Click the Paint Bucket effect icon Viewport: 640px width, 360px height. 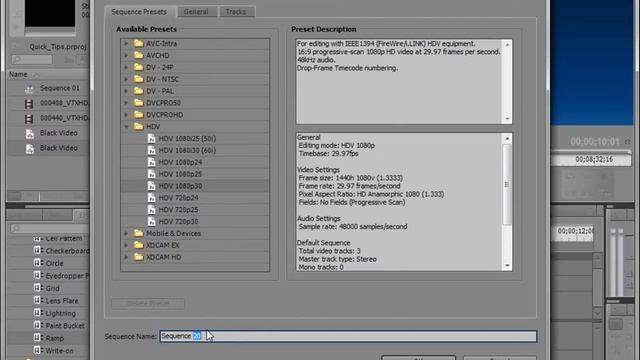(x=38, y=325)
